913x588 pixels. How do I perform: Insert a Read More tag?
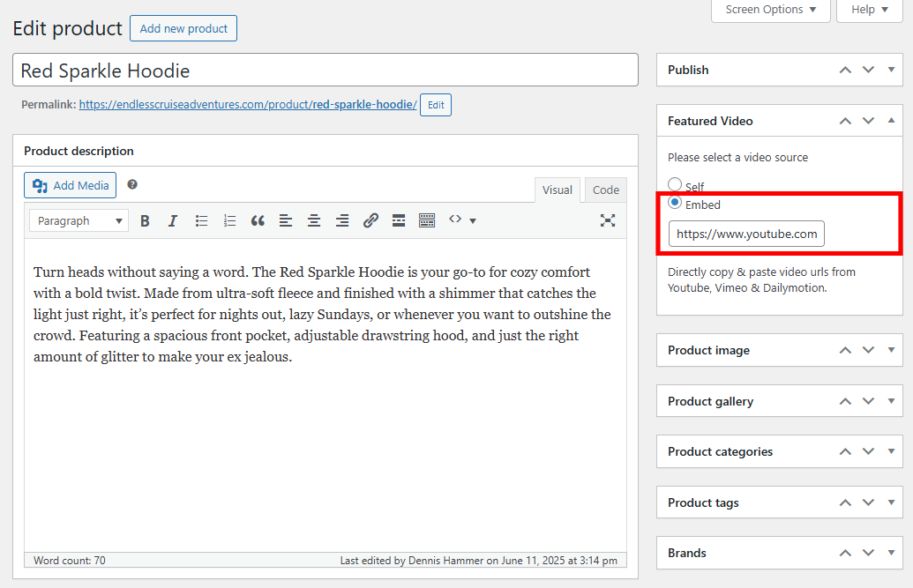(399, 220)
